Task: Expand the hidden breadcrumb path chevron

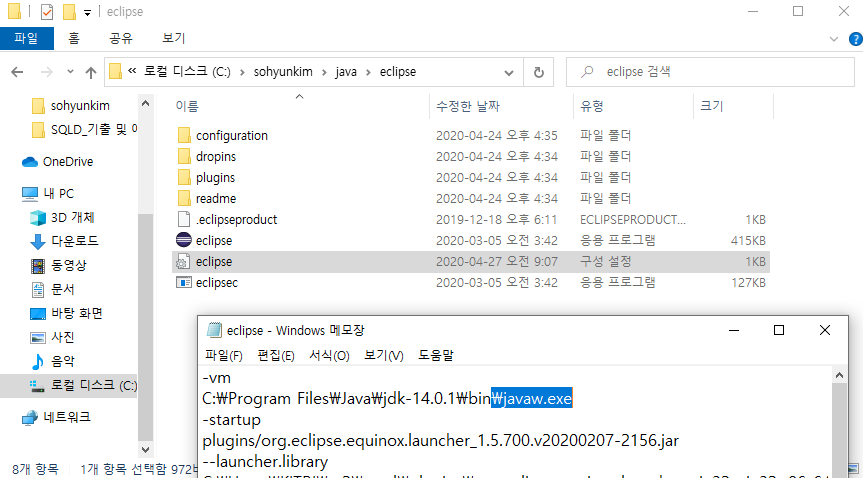Action: pos(132,72)
